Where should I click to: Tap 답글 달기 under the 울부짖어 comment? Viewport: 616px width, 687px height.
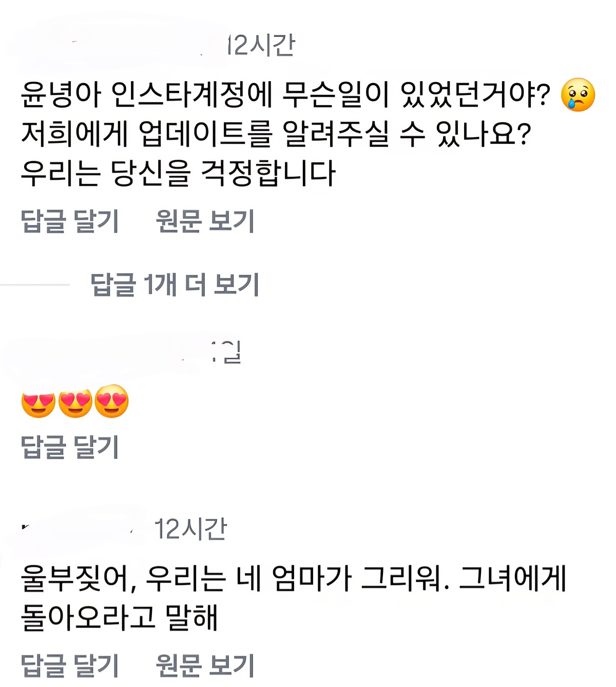(x=70, y=666)
